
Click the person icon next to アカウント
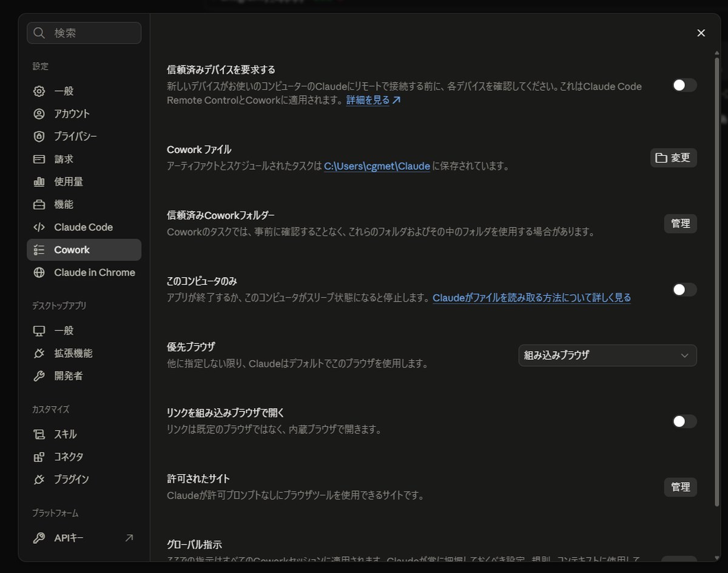click(x=39, y=113)
